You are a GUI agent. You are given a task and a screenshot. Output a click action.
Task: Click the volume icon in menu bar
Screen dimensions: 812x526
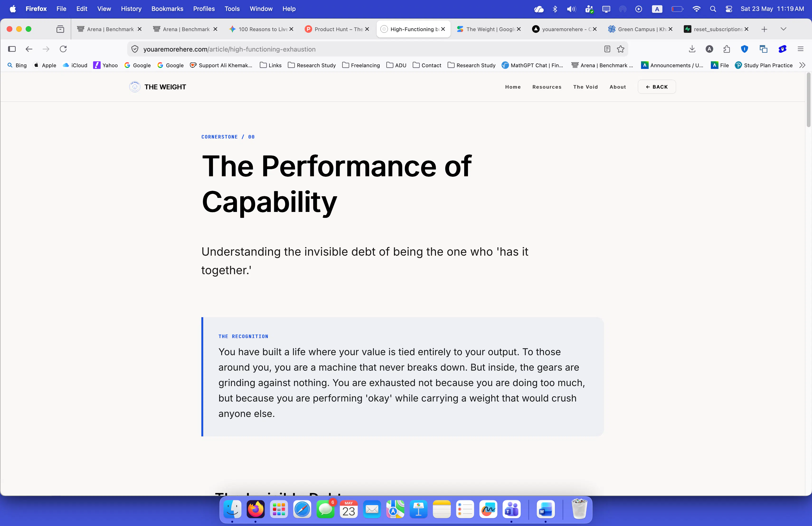pyautogui.click(x=571, y=9)
